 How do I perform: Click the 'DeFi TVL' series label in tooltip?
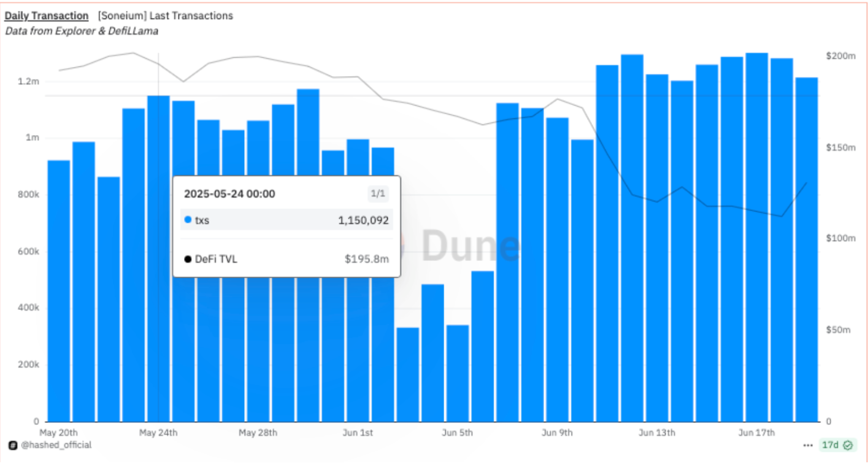pyautogui.click(x=216, y=259)
